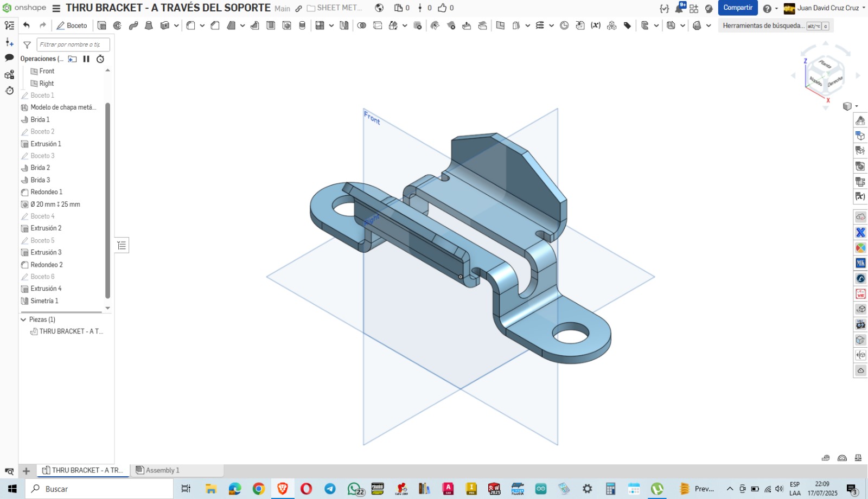The height and width of the screenshot is (499, 868).
Task: Select Brida 1 in feature list
Action: tap(40, 119)
